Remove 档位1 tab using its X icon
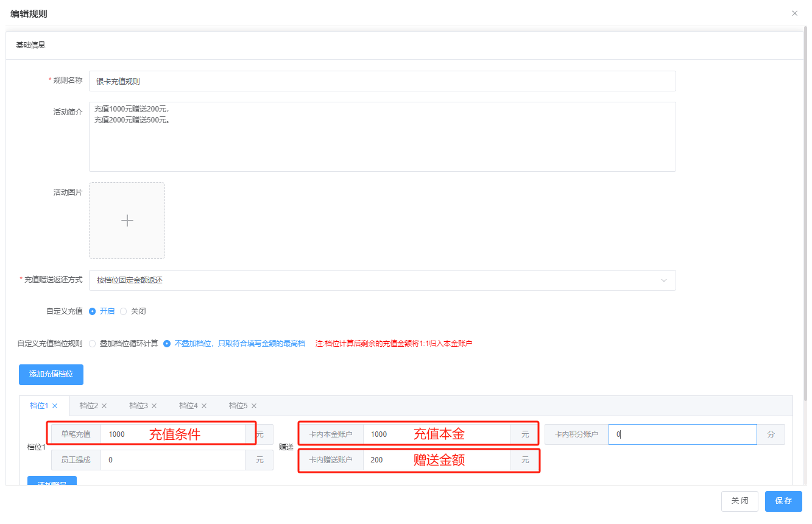812x524 pixels. click(55, 406)
